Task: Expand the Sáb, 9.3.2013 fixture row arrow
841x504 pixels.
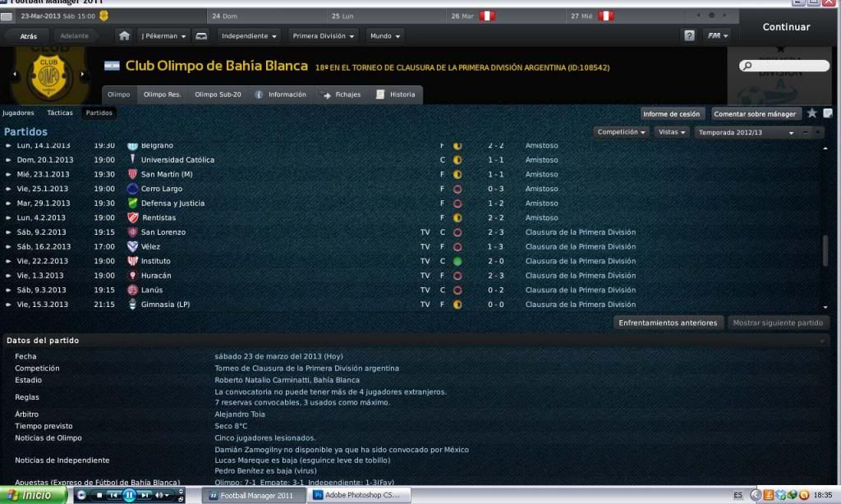Action: click(8, 290)
